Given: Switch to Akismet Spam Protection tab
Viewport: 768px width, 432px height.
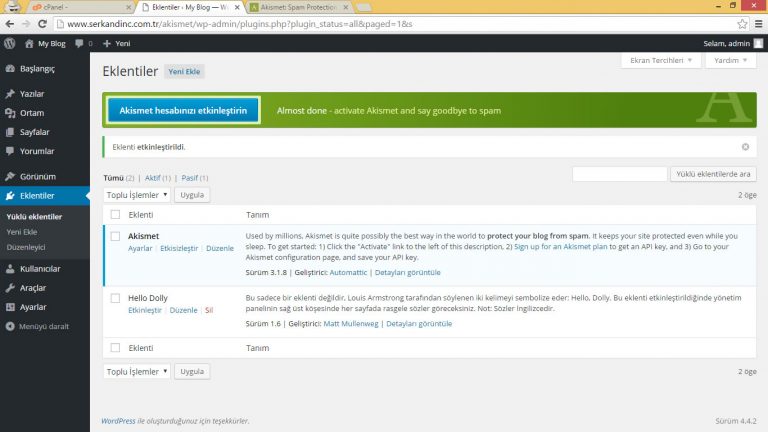Looking at the screenshot, I should click(x=299, y=7).
